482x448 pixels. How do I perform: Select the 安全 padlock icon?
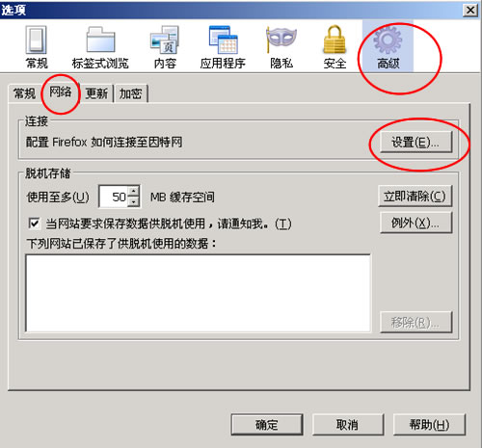coord(335,40)
